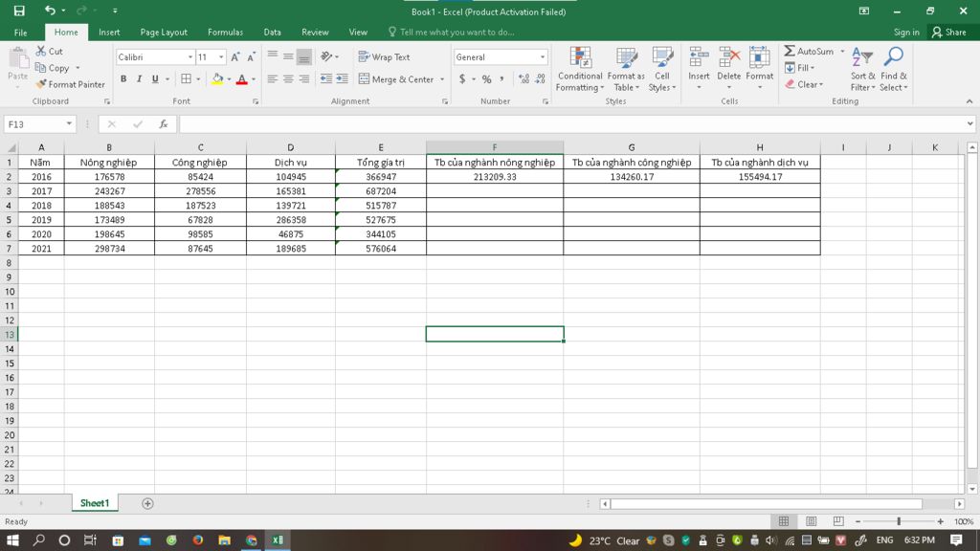Image resolution: width=980 pixels, height=551 pixels.
Task: Switch to the Data tab
Action: (272, 33)
